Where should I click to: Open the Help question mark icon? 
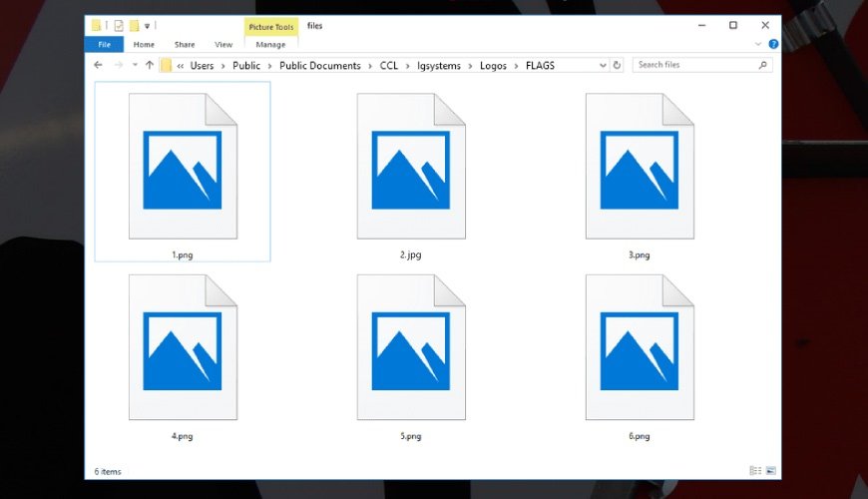pyautogui.click(x=773, y=44)
